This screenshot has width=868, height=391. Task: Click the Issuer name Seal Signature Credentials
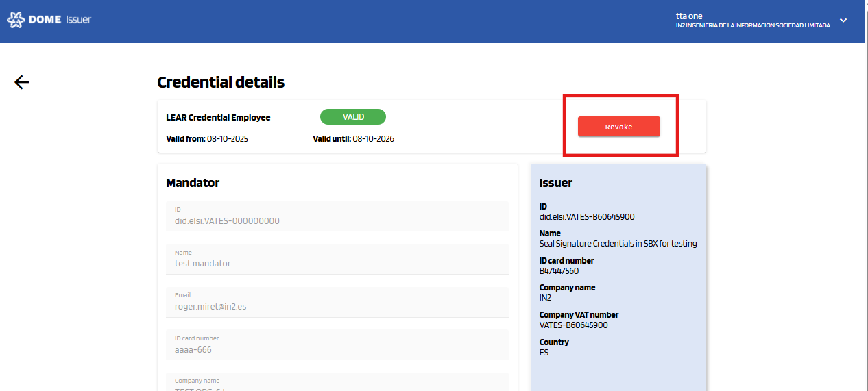coord(618,244)
